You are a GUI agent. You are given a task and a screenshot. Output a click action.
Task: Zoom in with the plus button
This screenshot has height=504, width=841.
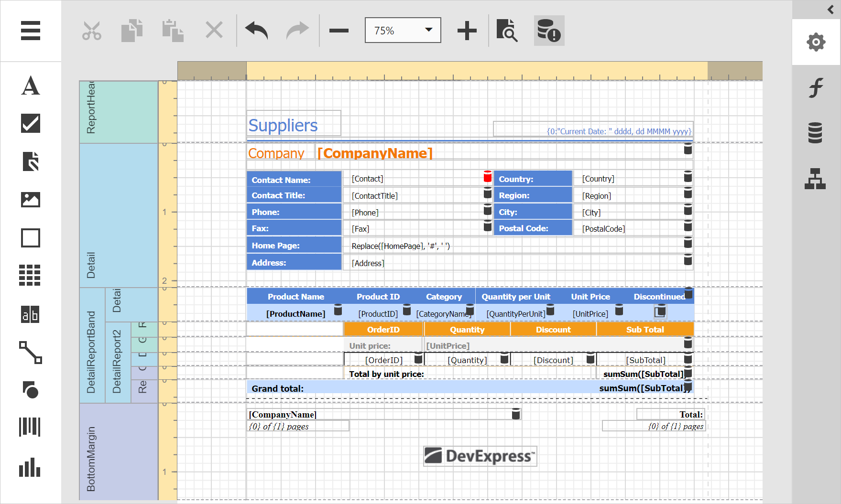click(x=467, y=31)
